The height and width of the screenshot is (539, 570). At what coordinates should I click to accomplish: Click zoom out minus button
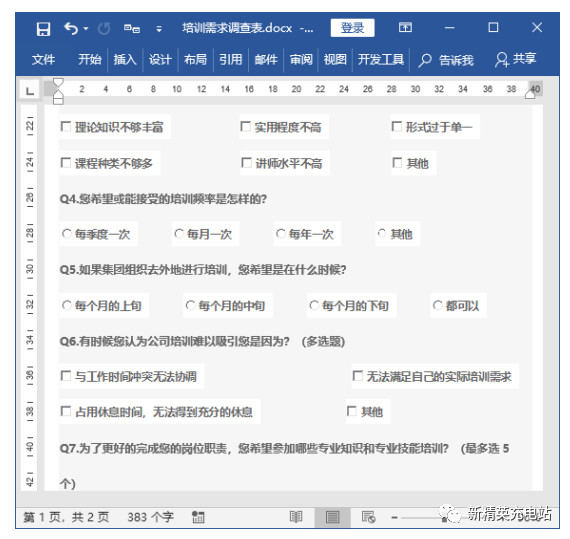[x=394, y=517]
